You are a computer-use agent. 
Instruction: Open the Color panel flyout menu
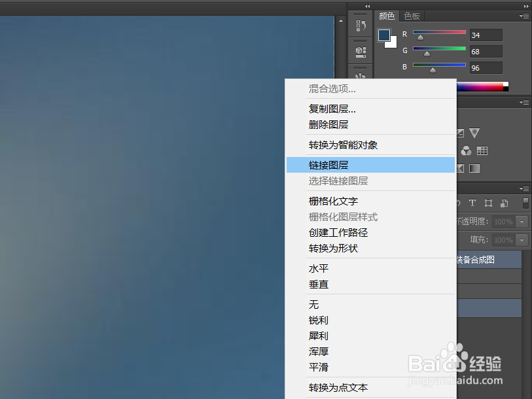click(524, 16)
